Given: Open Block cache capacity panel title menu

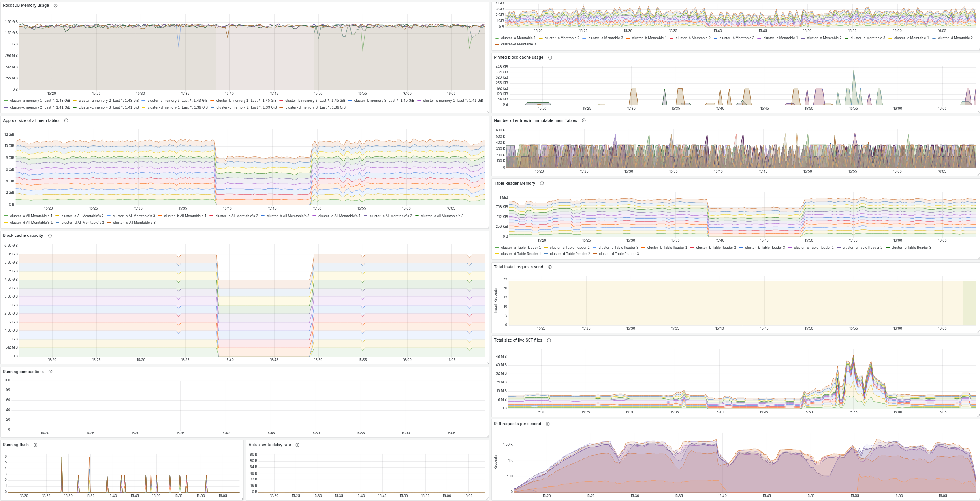Looking at the screenshot, I should (23, 236).
